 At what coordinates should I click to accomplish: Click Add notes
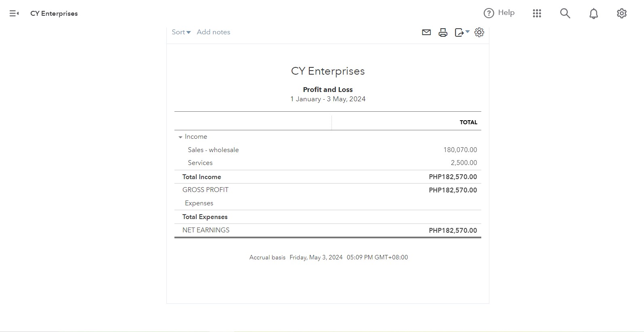pyautogui.click(x=213, y=32)
